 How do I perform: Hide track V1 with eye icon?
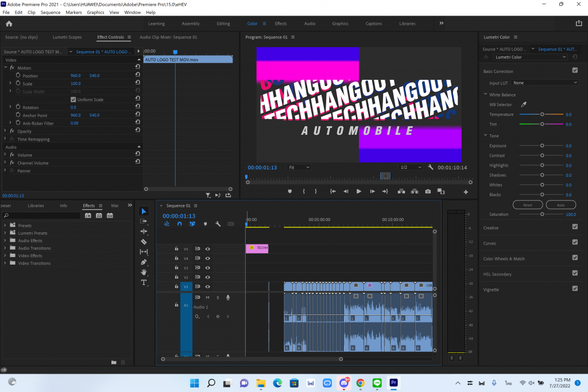pyautogui.click(x=207, y=287)
